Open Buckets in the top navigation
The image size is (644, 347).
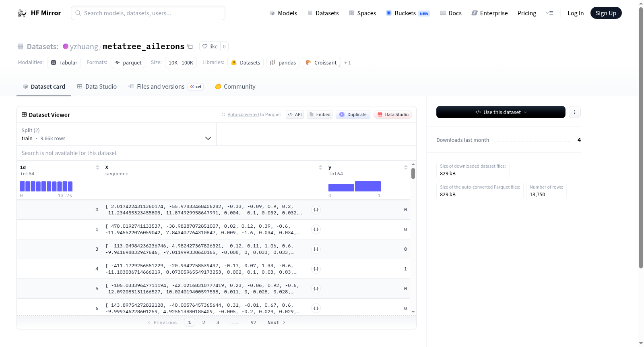pyautogui.click(x=408, y=13)
